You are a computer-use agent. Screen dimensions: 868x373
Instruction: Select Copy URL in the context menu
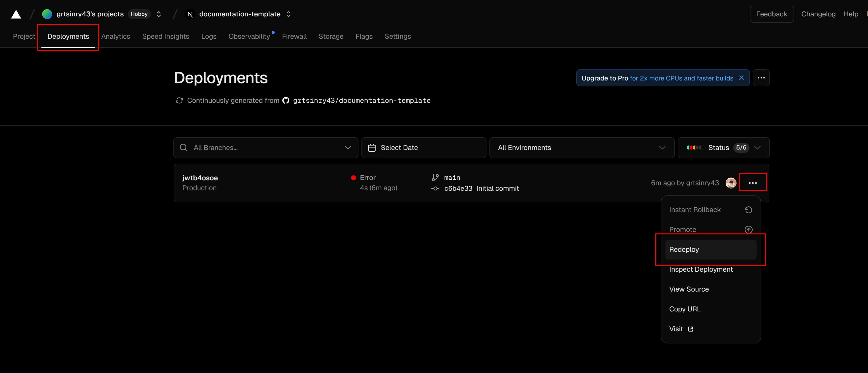(x=711, y=309)
